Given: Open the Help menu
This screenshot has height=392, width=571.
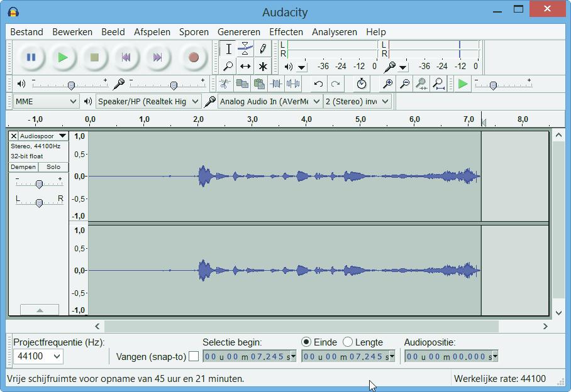Looking at the screenshot, I should tap(376, 32).
